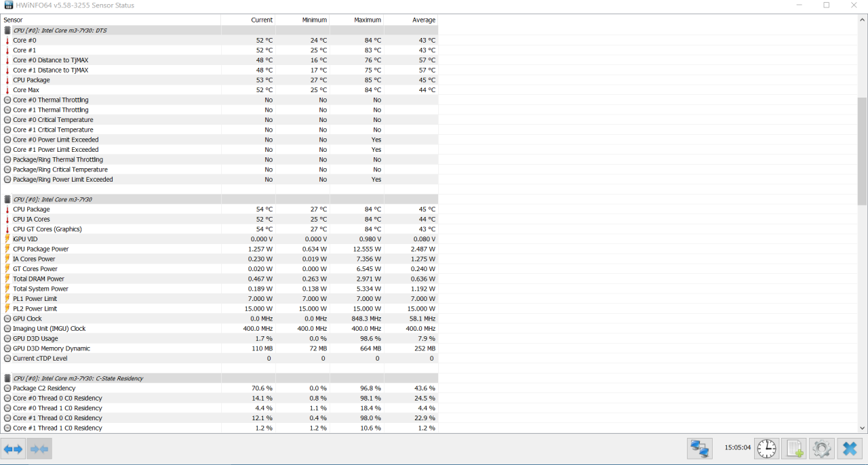Select the CPU [#0]: Intel Core m3-7Y30 group header
The image size is (868, 465).
tap(219, 199)
